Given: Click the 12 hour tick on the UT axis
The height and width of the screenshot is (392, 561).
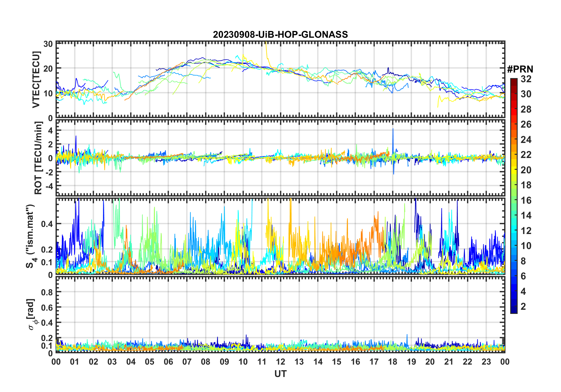Looking at the screenshot, I should [x=280, y=362].
